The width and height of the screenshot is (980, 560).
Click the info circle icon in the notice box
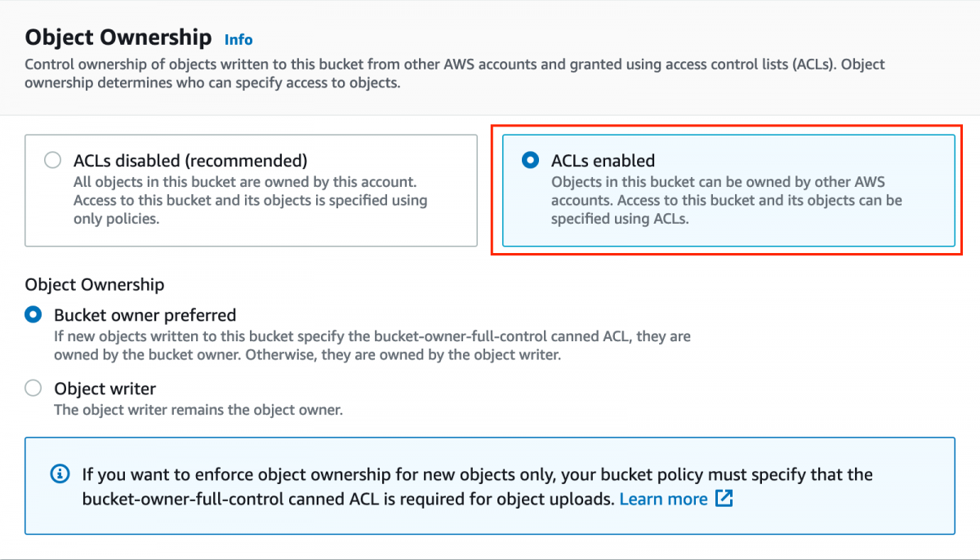pyautogui.click(x=60, y=473)
